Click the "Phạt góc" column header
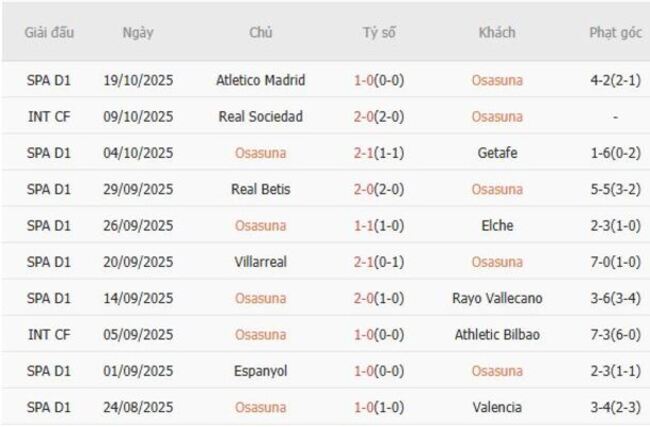The height and width of the screenshot is (427, 650). (x=615, y=32)
